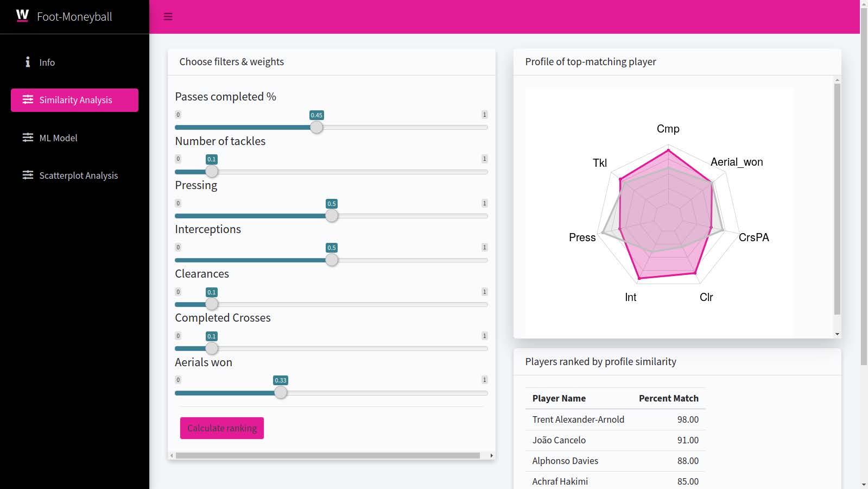868x489 pixels.
Task: Click the 98.00 percent match value
Action: 688,419
